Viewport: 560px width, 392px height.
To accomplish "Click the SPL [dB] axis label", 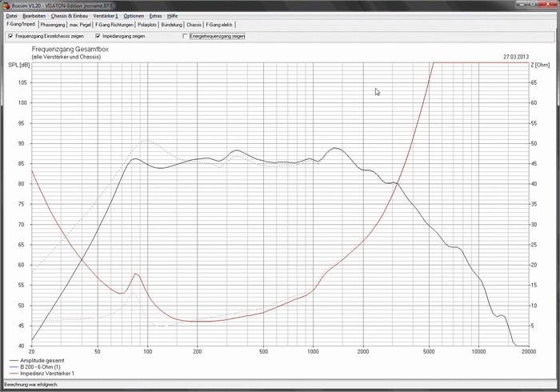I will pos(19,65).
